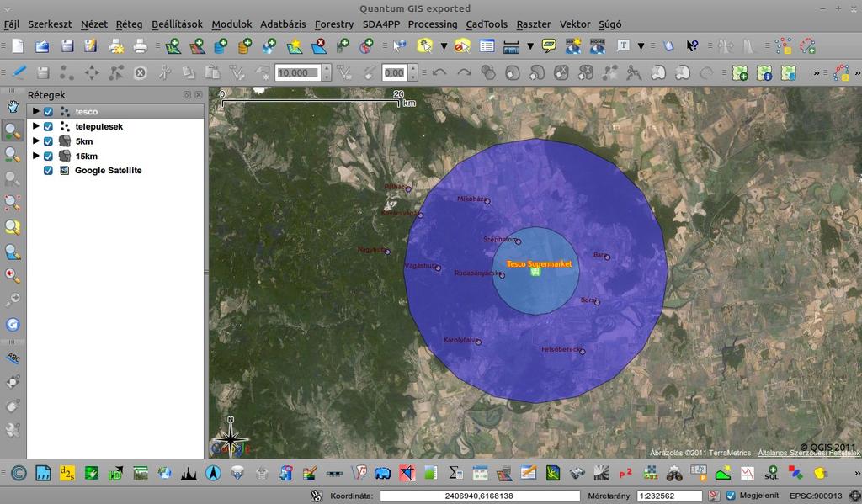Expand the 15km layer tree item
Screen dimensions: 862x504
pyautogui.click(x=35, y=157)
